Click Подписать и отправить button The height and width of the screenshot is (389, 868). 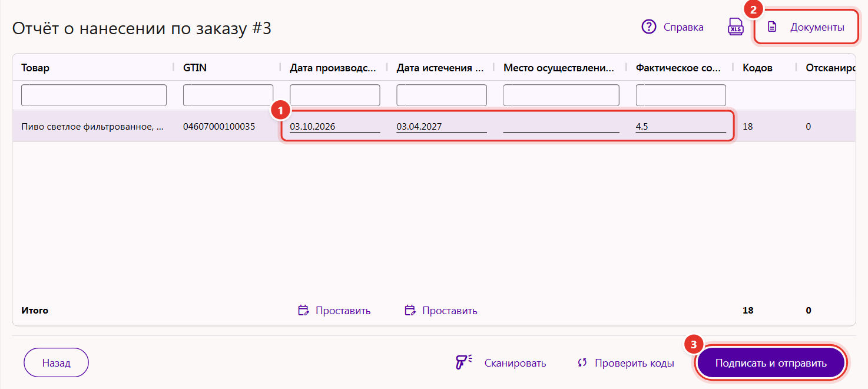coord(771,363)
